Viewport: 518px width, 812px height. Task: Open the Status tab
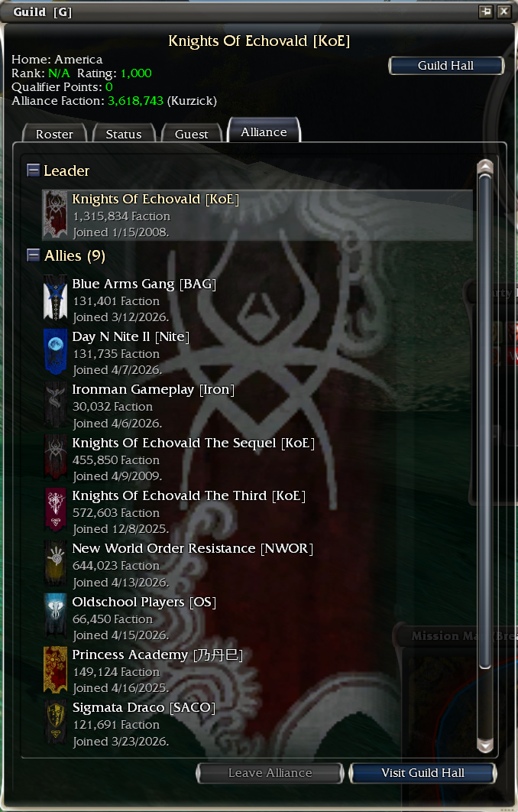[124, 134]
